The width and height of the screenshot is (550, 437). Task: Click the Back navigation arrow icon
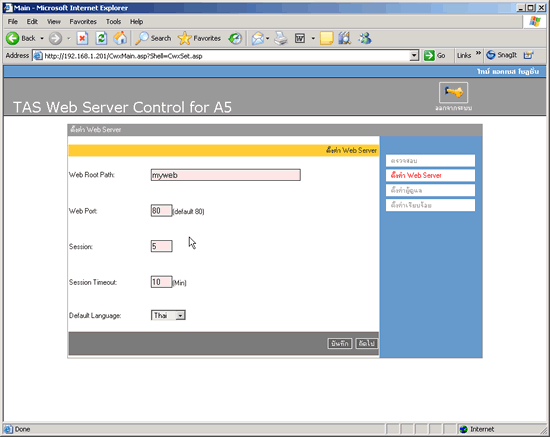point(13,38)
